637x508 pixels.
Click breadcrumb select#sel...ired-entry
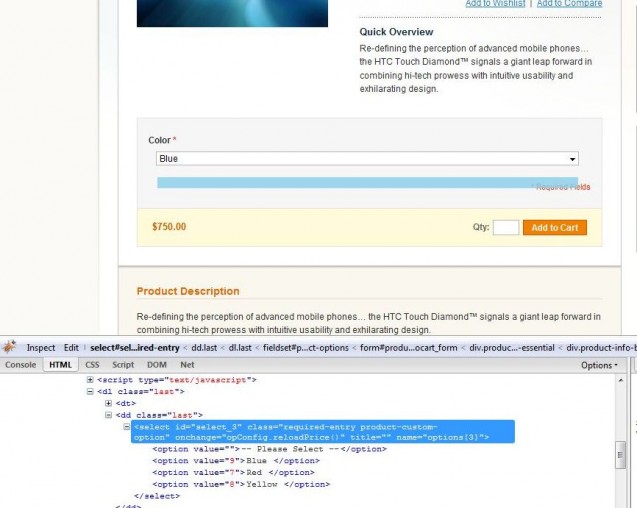(135, 348)
